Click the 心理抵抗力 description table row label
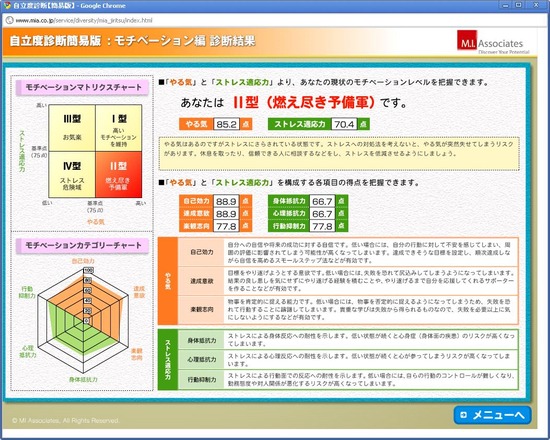This screenshot has height=440, width=550. click(201, 360)
